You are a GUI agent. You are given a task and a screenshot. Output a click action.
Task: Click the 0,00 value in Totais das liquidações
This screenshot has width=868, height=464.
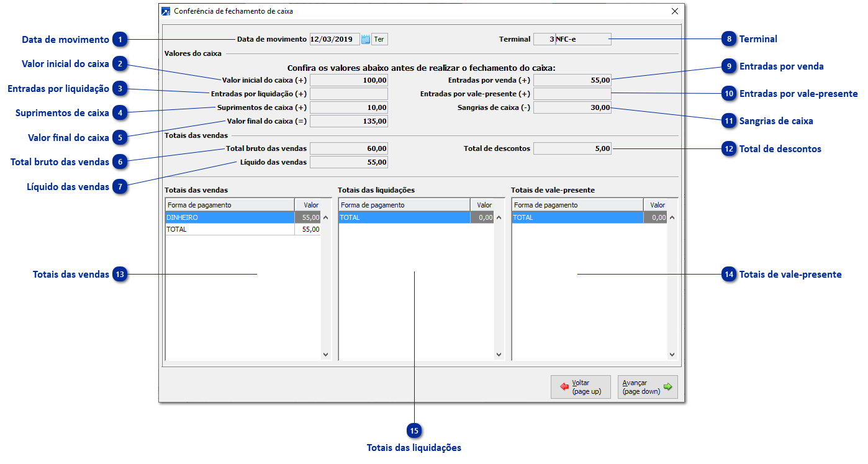tap(482, 218)
